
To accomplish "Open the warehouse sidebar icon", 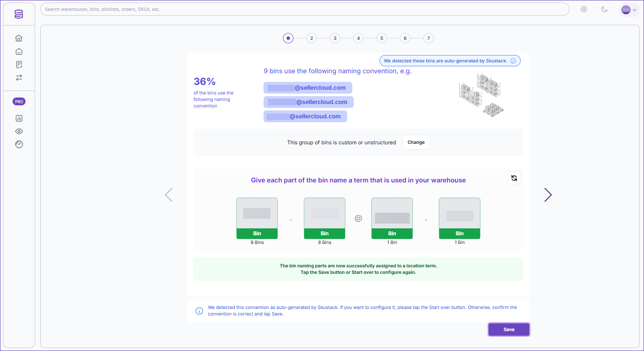I will point(19,52).
